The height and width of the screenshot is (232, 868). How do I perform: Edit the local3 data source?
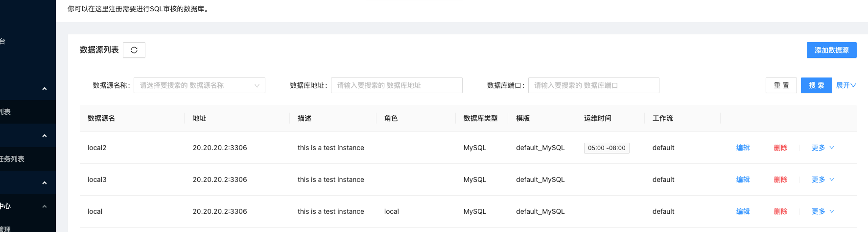pyautogui.click(x=743, y=180)
